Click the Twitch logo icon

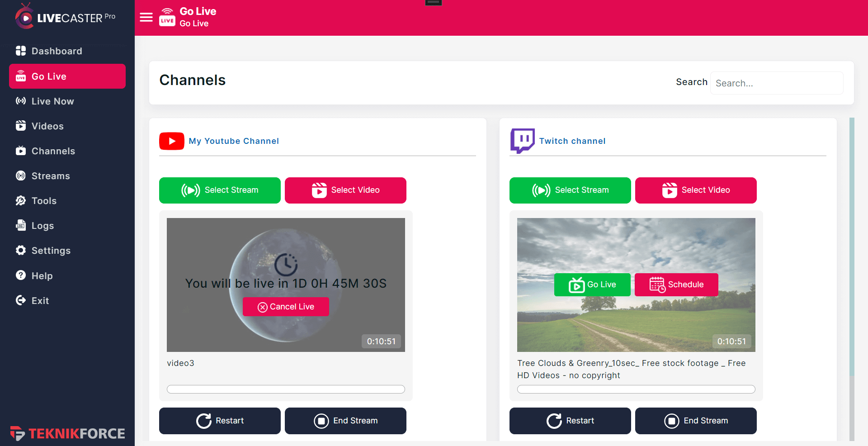523,141
